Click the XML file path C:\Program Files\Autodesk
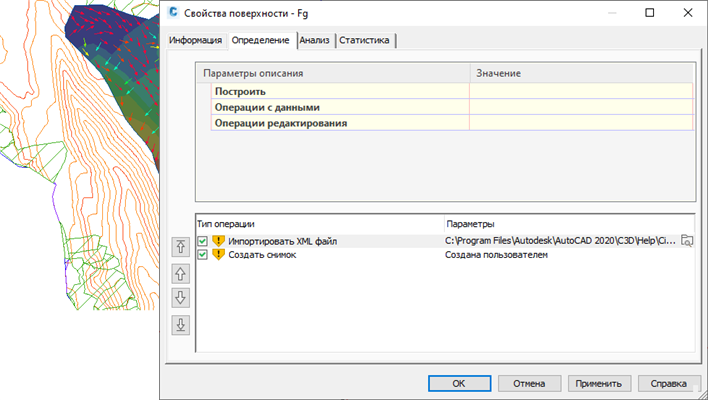 (560, 241)
